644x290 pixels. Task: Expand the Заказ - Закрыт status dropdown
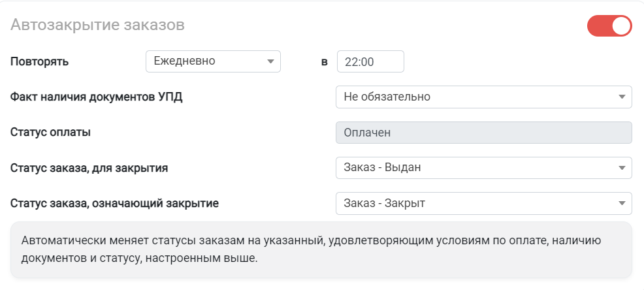pyautogui.click(x=484, y=203)
